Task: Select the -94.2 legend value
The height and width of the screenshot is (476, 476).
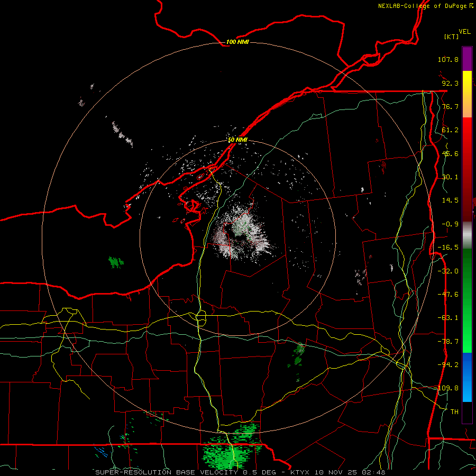Action: pos(448,365)
